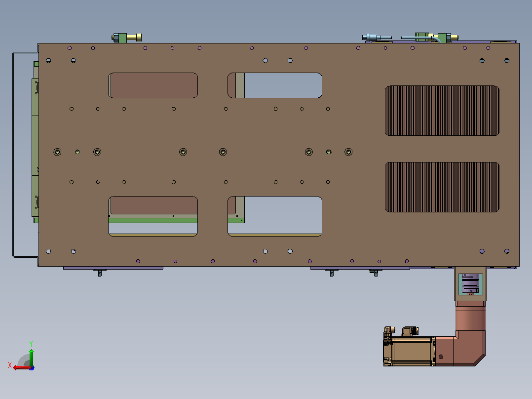The width and height of the screenshot is (532, 399).
Task: Click the black cable connector on top of the motor
Action: coord(410,331)
